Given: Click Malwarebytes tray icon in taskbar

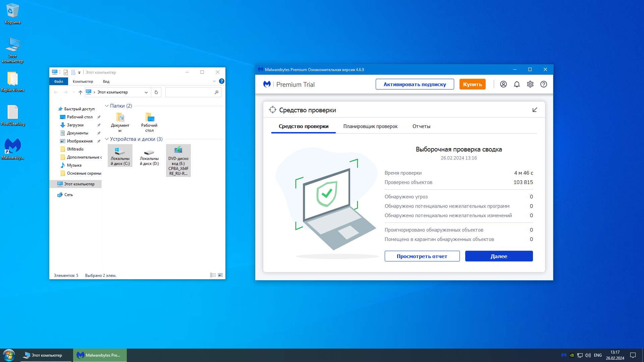Looking at the screenshot, I should click(x=563, y=355).
